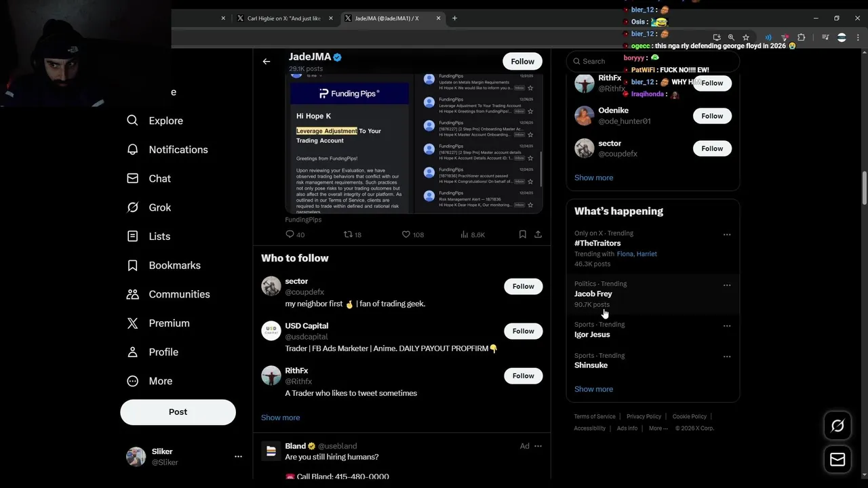This screenshot has height=488, width=868.
Task: Open USD Capital's avatar
Action: pyautogui.click(x=271, y=331)
